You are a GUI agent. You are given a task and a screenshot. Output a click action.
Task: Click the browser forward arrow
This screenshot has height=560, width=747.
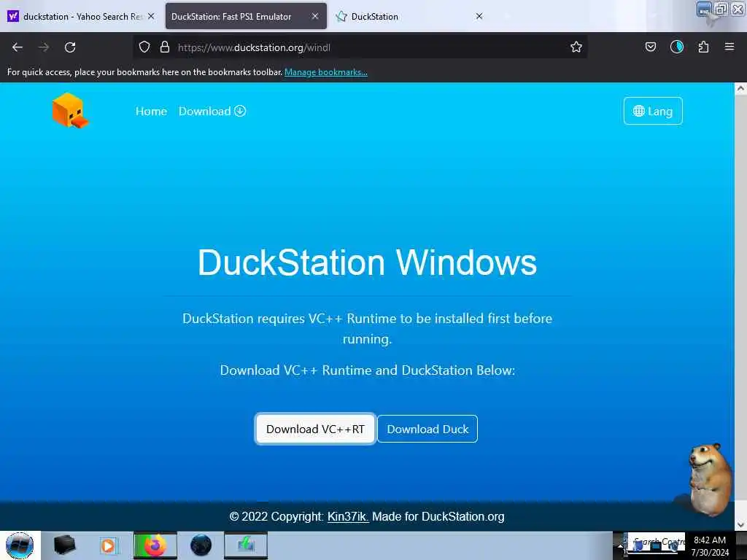(x=44, y=47)
